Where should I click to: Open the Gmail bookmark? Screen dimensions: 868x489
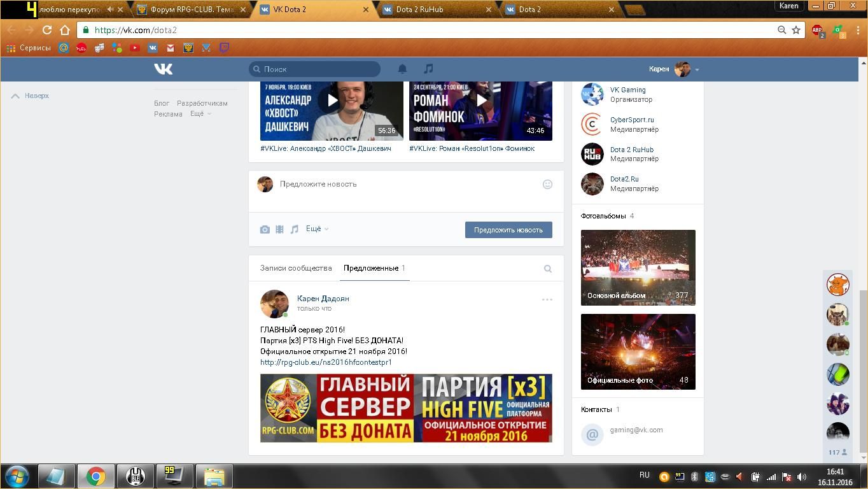171,48
